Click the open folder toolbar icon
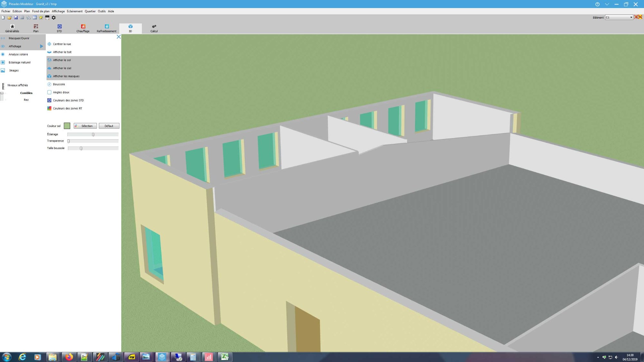The width and height of the screenshot is (644, 362). [x=9, y=18]
